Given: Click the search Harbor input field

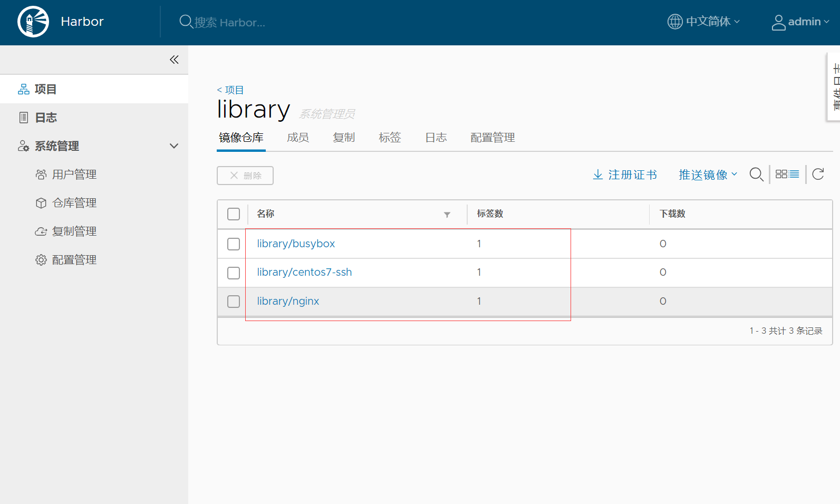Looking at the screenshot, I should (229, 22).
